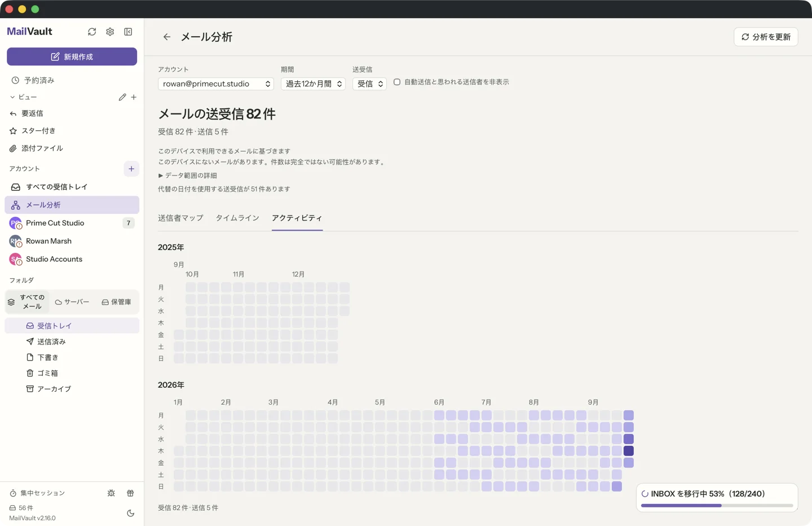812x526 pixels.
Task: Switch to タイムライン tab
Action: coord(237,218)
